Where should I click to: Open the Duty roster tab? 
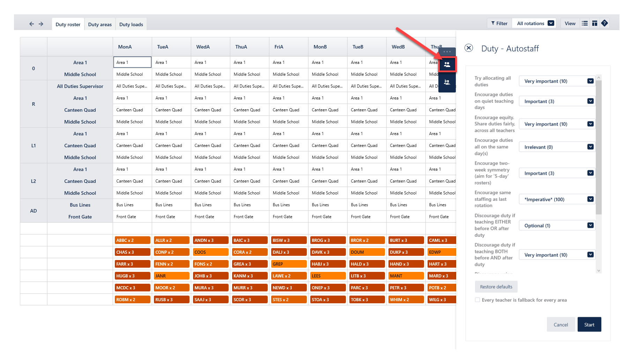pyautogui.click(x=68, y=24)
